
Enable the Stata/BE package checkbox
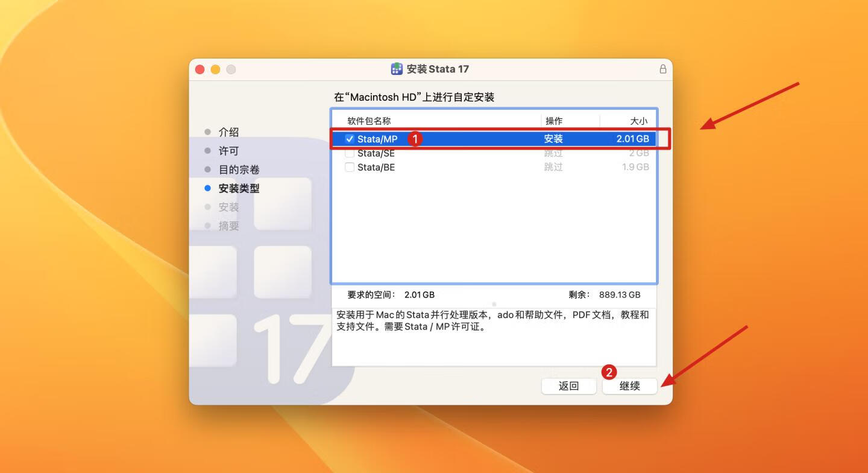(350, 167)
